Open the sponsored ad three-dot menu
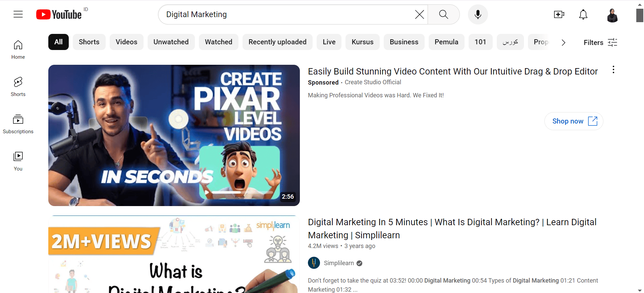This screenshot has height=293, width=644. click(x=613, y=70)
